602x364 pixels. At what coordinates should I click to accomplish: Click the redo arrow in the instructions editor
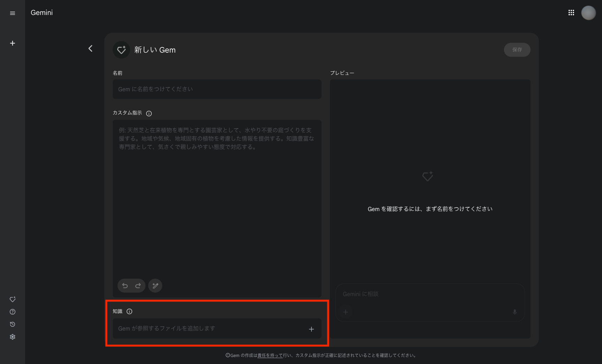point(138,286)
